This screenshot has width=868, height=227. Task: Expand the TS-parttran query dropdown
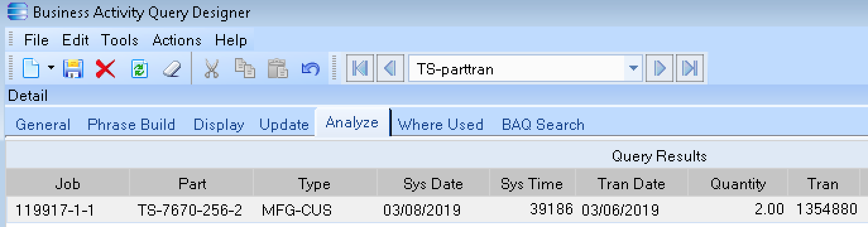pos(634,69)
